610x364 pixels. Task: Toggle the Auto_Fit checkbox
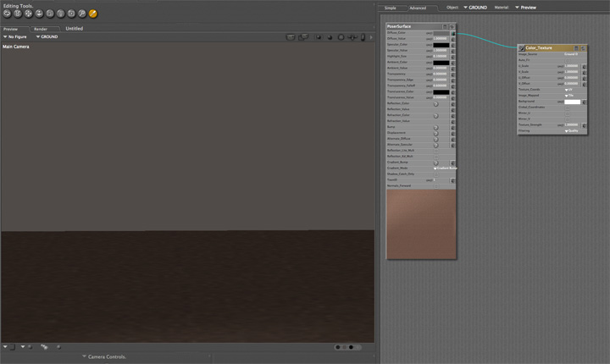568,60
